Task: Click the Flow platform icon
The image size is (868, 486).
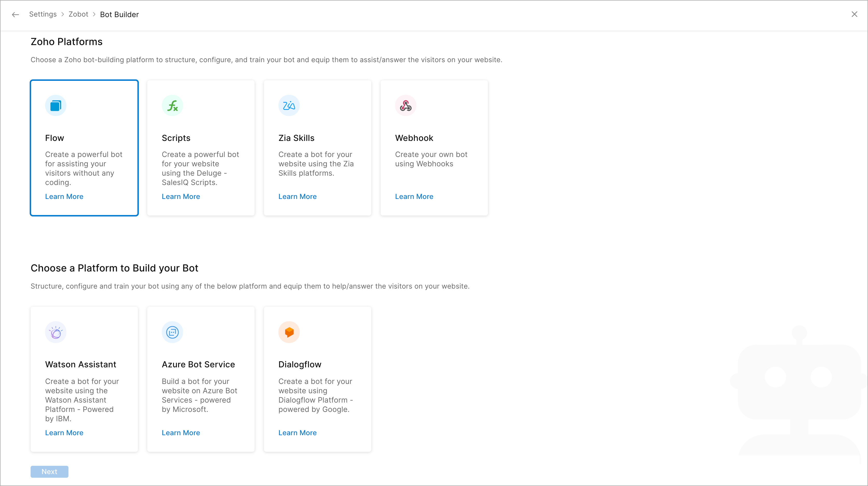Action: pos(55,105)
